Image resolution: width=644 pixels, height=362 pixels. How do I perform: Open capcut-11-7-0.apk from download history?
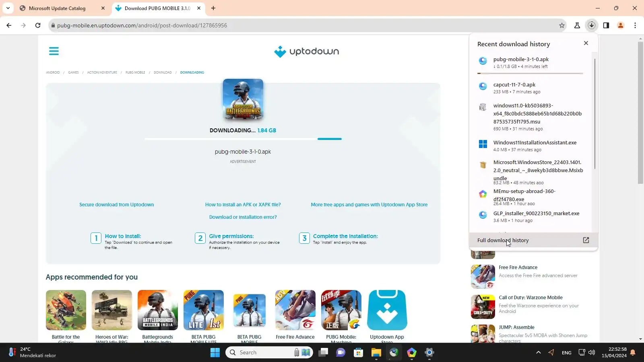point(530,88)
